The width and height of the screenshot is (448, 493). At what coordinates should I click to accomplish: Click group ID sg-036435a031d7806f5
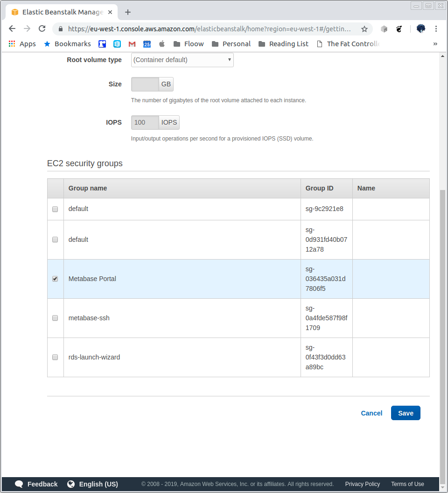(x=325, y=279)
